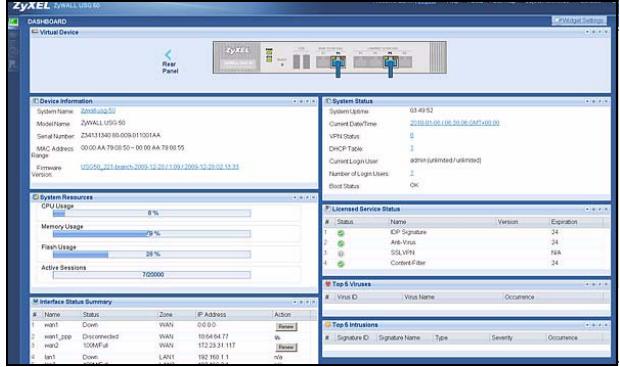Click the Rear Panel arrow icon
The height and width of the screenshot is (367, 620).
(x=169, y=54)
